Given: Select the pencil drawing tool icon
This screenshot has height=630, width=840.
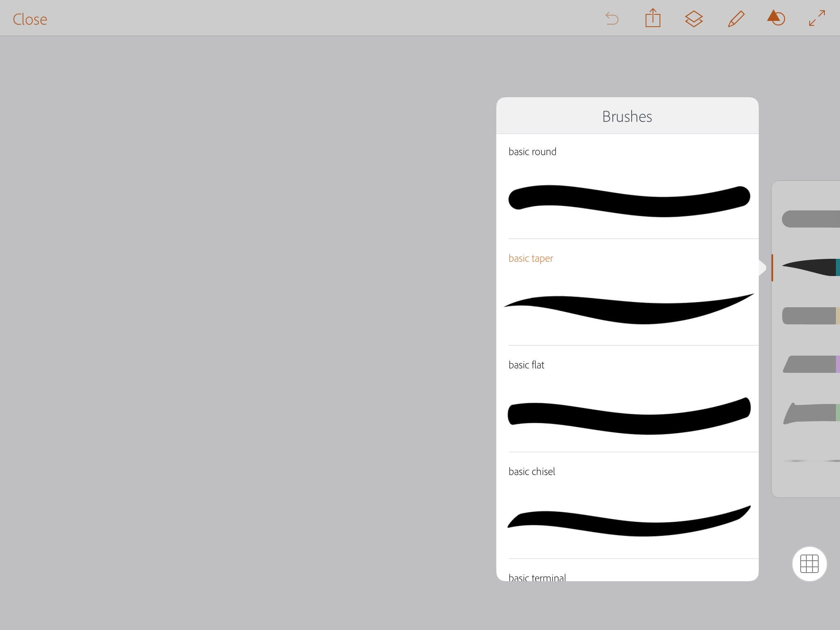Looking at the screenshot, I should [736, 19].
